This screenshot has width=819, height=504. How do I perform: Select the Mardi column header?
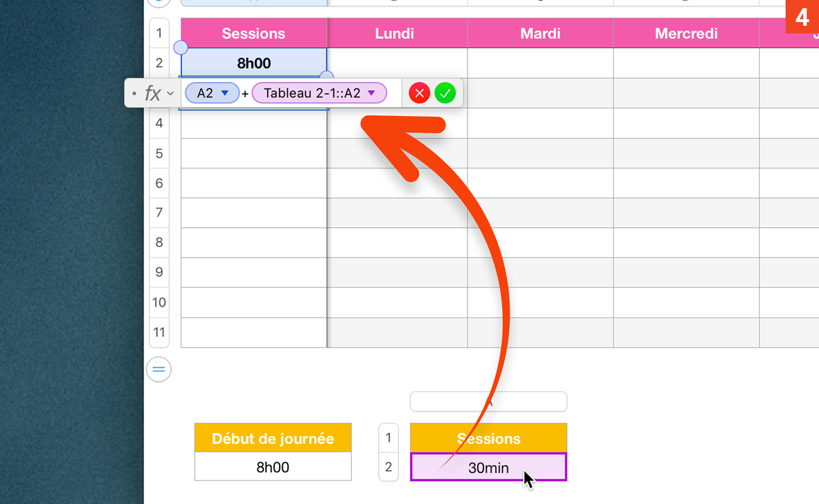pos(540,33)
